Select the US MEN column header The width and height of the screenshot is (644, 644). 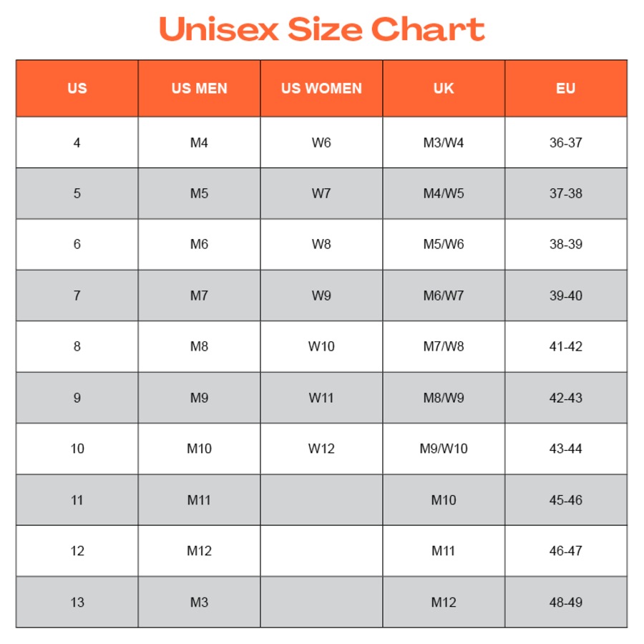tap(199, 89)
